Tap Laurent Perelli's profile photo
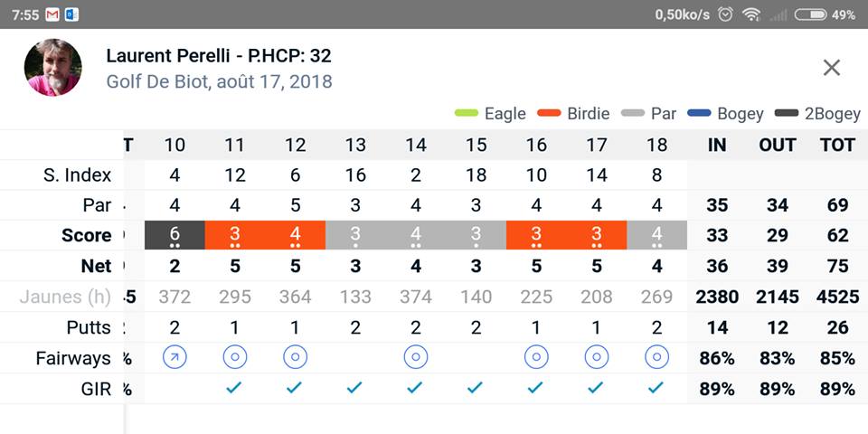This screenshot has width=868, height=434. click(52, 68)
